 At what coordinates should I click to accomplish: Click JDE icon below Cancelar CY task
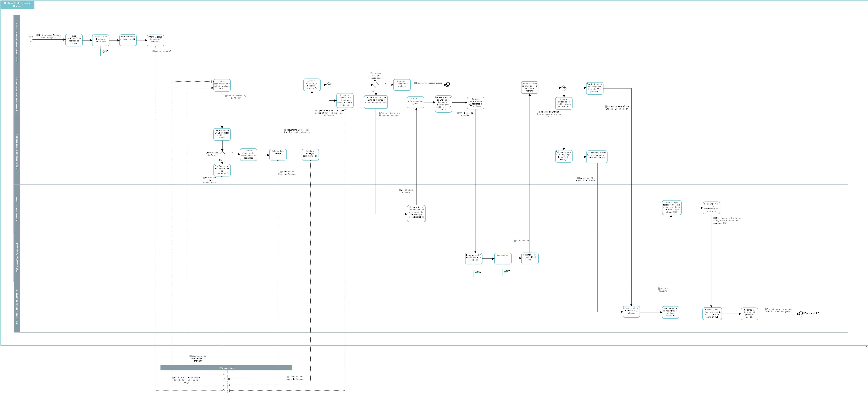pos(505,271)
